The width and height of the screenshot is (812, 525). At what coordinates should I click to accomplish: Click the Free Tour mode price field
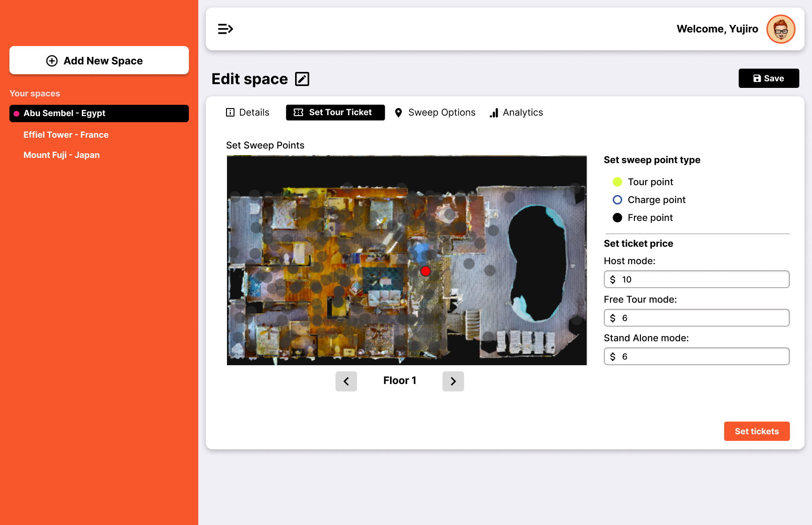(696, 318)
